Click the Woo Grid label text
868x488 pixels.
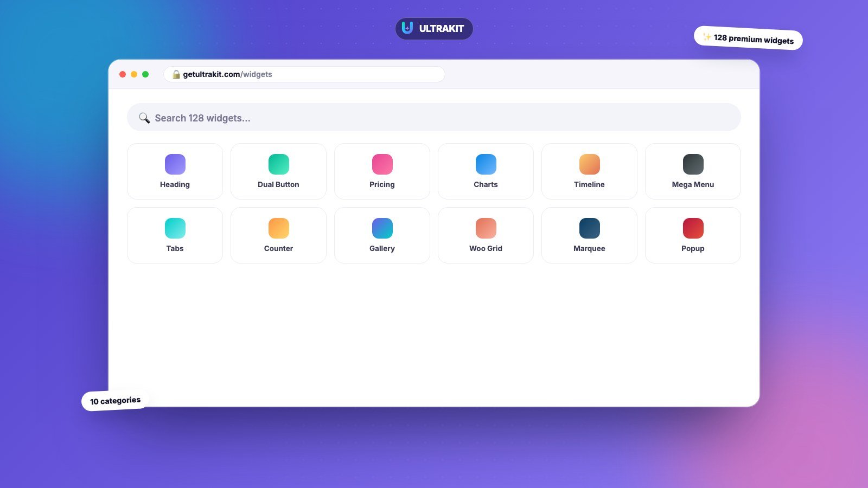coord(486,248)
